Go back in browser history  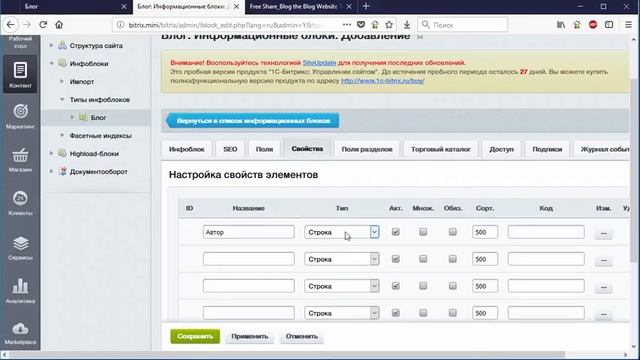coord(11,25)
